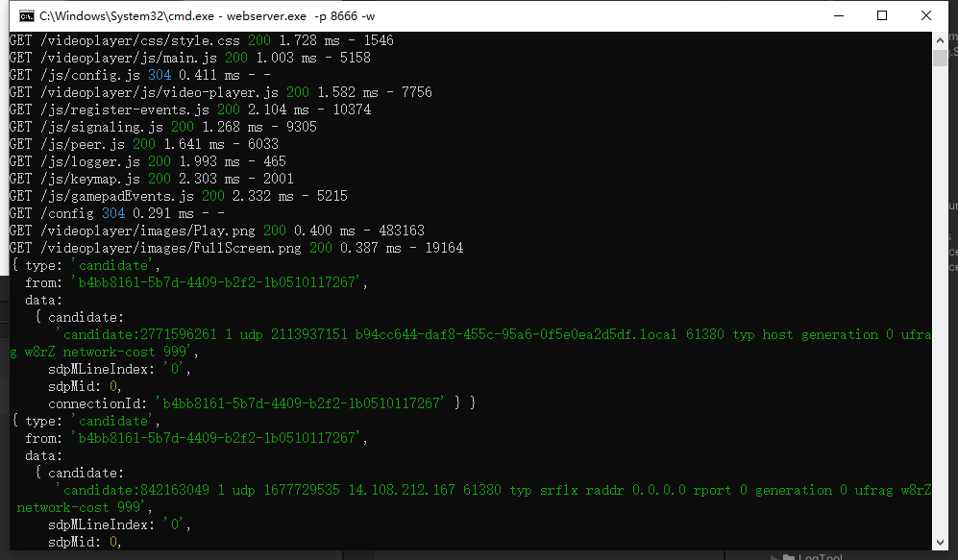Image resolution: width=958 pixels, height=560 pixels.
Task: Minimize the cmd.exe webserver window
Action: point(839,16)
